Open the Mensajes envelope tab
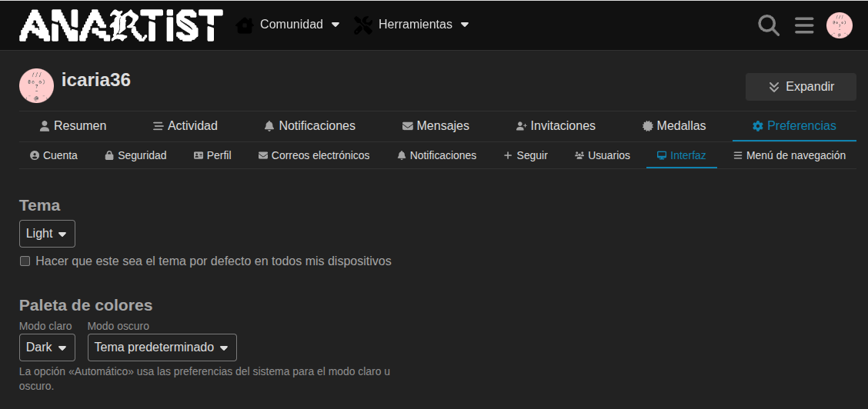The width and height of the screenshot is (868, 409). click(436, 125)
